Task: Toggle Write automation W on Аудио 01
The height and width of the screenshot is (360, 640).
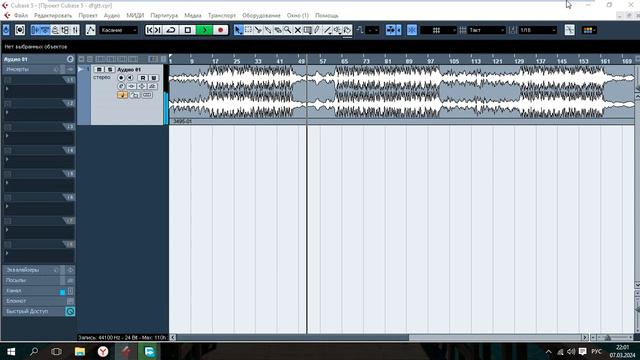Action: click(x=153, y=78)
